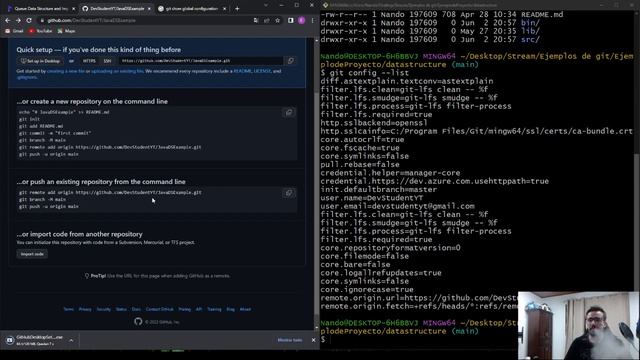This screenshot has height=360, width=640.
Task: Open the Chrome three-dot menu
Action: click(x=313, y=20)
